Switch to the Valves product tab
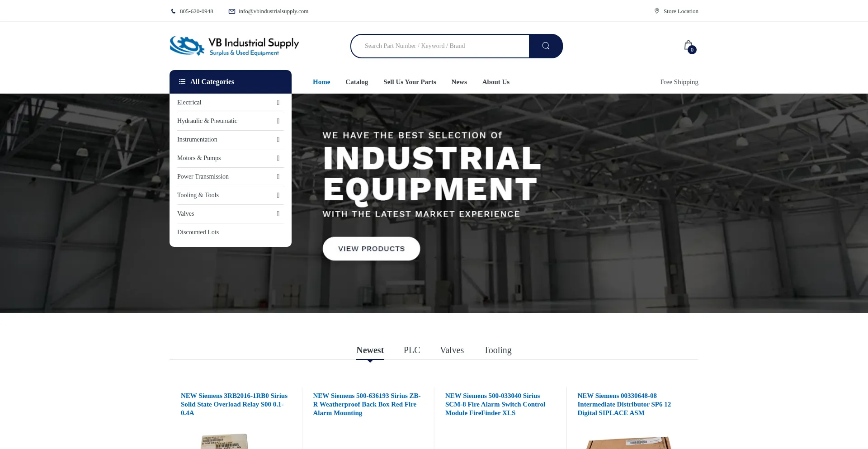The image size is (868, 449). pos(452,350)
